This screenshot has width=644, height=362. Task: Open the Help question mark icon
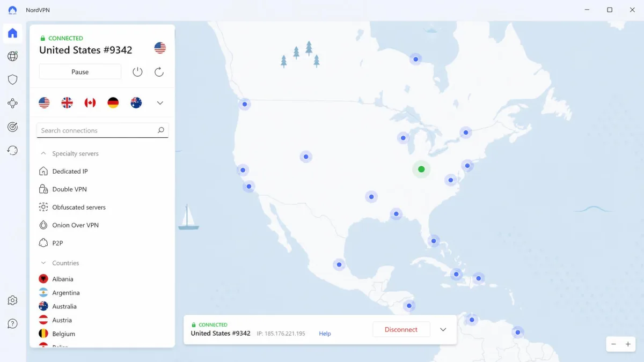pos(12,324)
